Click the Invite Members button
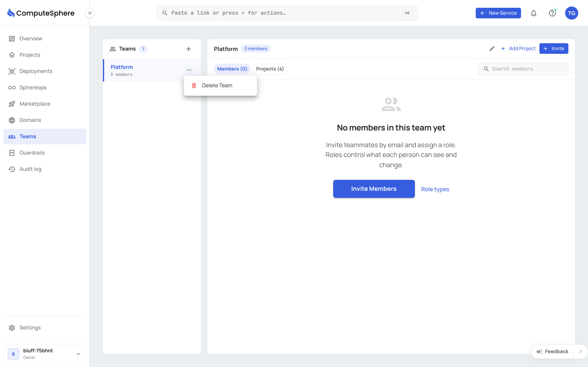This screenshot has height=367, width=588. 374,189
